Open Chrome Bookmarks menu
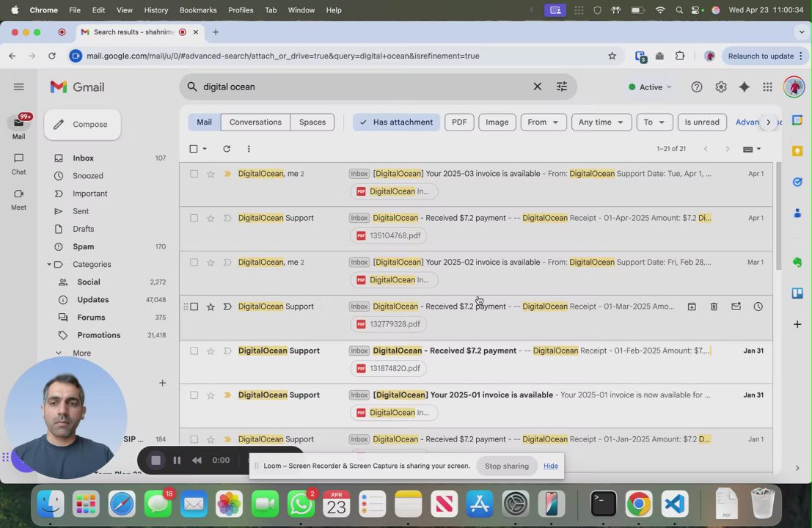The width and height of the screenshot is (812, 528). tap(198, 10)
